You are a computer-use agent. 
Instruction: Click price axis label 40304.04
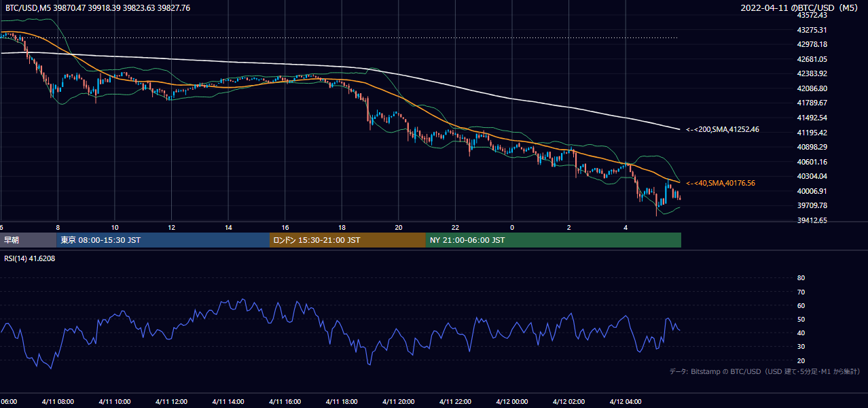click(812, 176)
